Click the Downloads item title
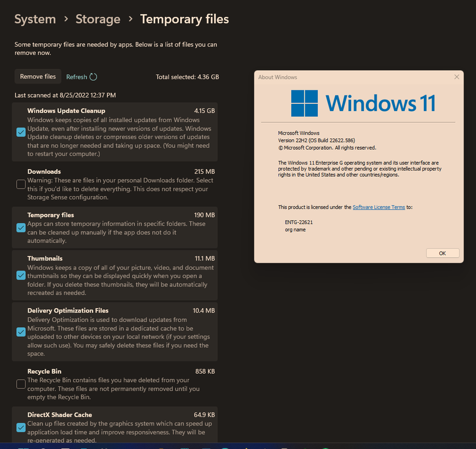476x449 pixels. click(44, 172)
